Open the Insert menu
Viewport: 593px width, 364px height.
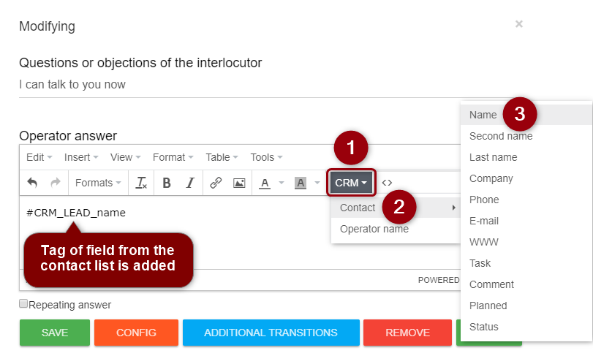[80, 157]
